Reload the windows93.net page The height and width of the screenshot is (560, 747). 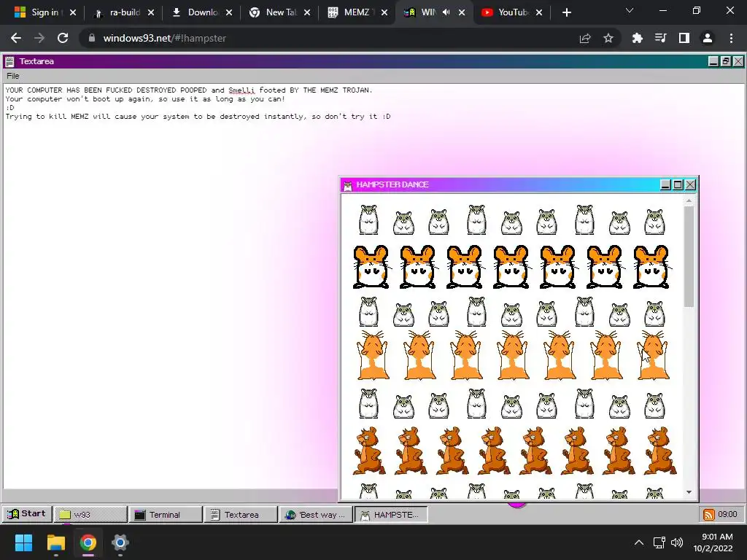(x=63, y=38)
